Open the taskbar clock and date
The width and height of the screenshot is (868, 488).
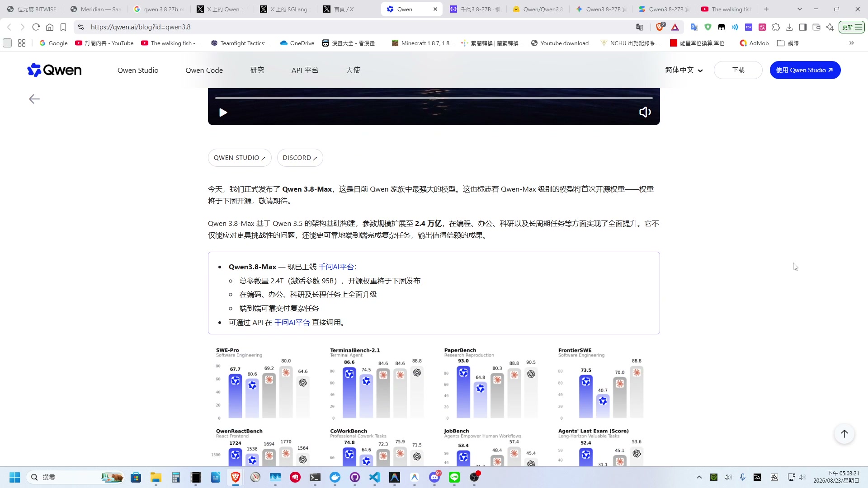[x=836, y=477]
